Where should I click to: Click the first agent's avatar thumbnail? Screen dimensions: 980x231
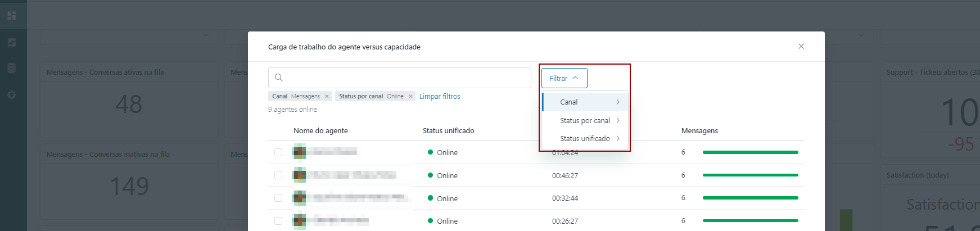point(300,152)
